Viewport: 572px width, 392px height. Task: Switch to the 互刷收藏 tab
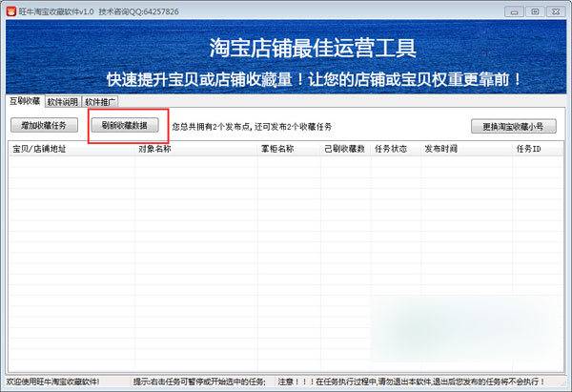click(25, 101)
